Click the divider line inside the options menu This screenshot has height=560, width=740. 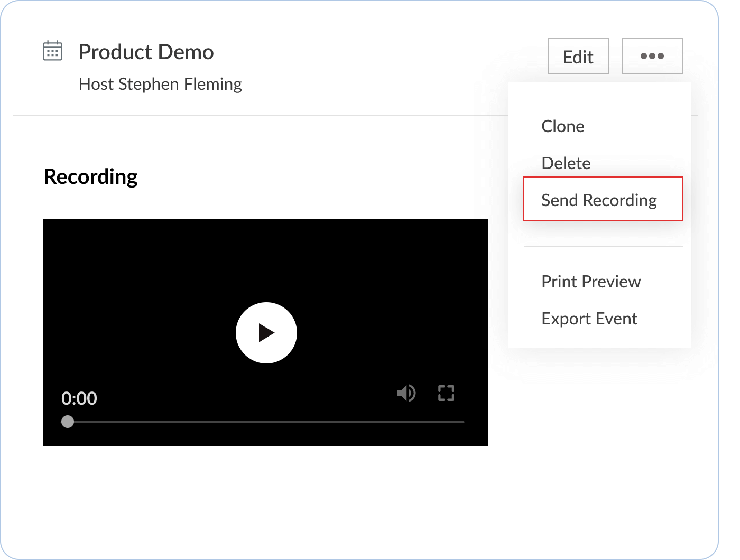pos(603,247)
